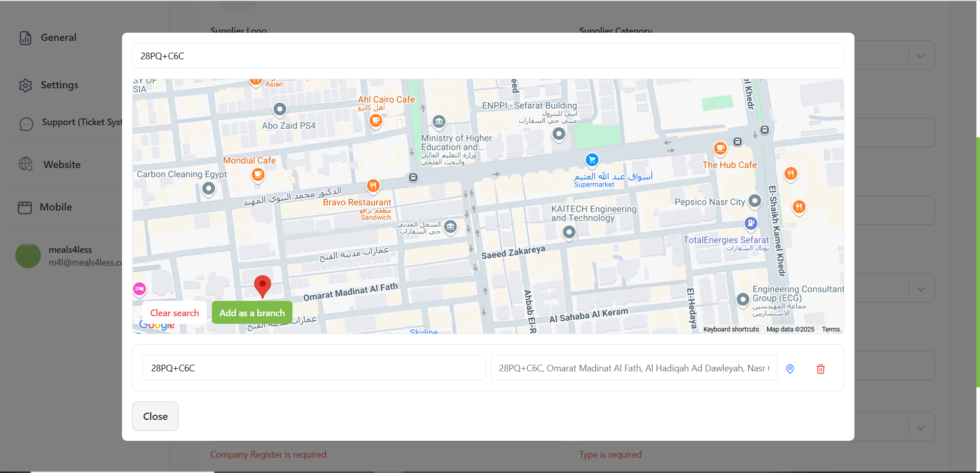
Task: Open the supermarket shopping cart marker
Action: click(x=592, y=160)
